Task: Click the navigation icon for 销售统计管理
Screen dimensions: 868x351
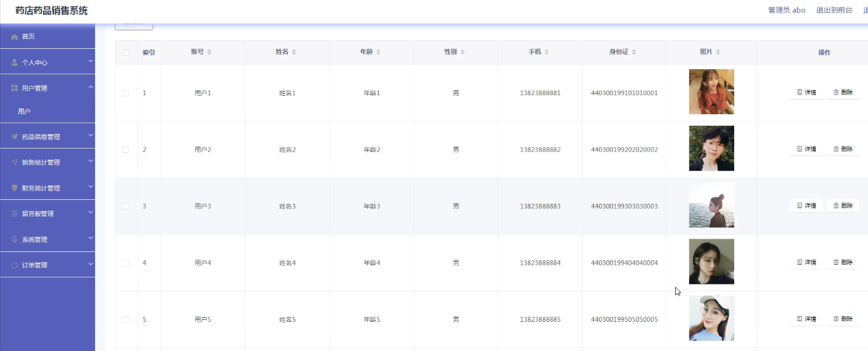Action: pos(15,162)
